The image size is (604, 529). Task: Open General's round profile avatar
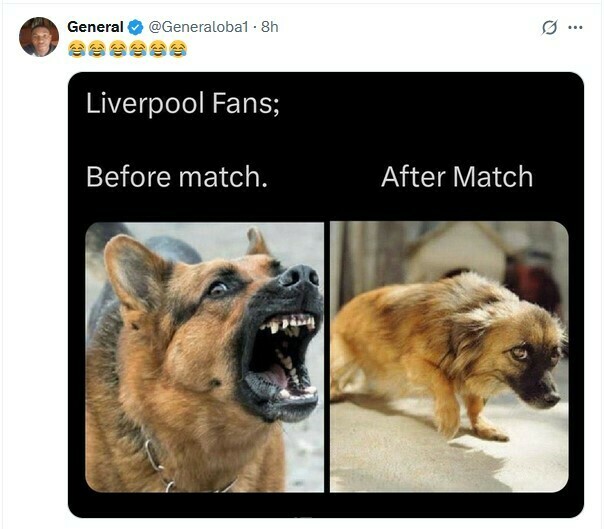click(x=39, y=37)
